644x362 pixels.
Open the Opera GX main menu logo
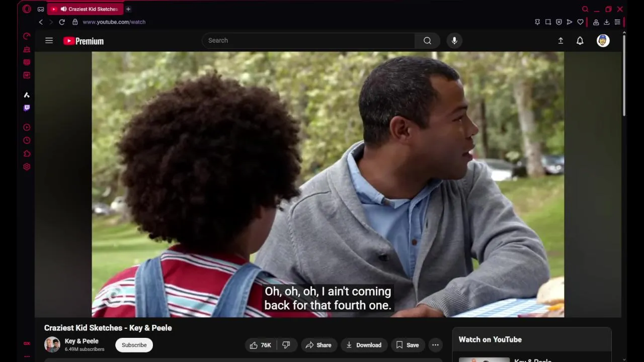[x=27, y=9]
